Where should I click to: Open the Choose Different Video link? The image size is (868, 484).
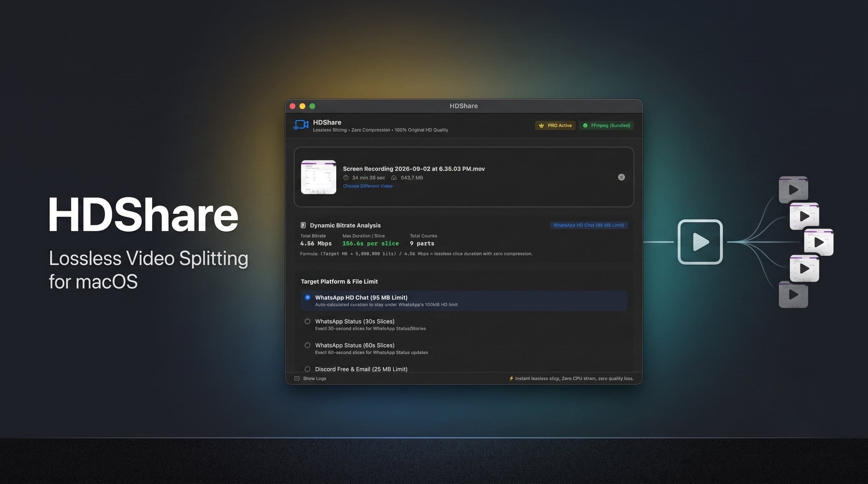click(368, 186)
